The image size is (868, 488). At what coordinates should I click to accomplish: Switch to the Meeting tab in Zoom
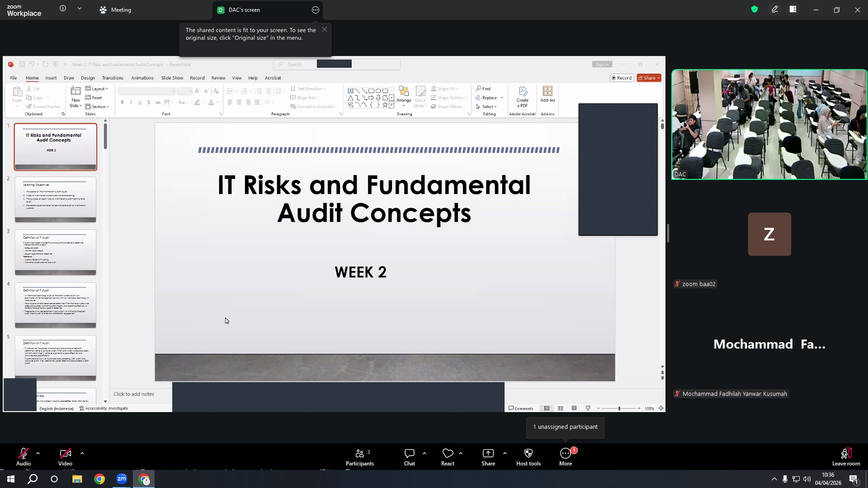click(x=116, y=10)
